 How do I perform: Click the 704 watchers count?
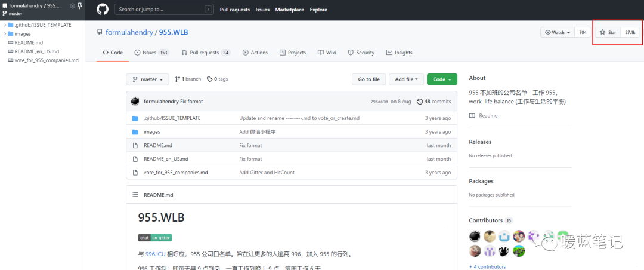point(583,32)
